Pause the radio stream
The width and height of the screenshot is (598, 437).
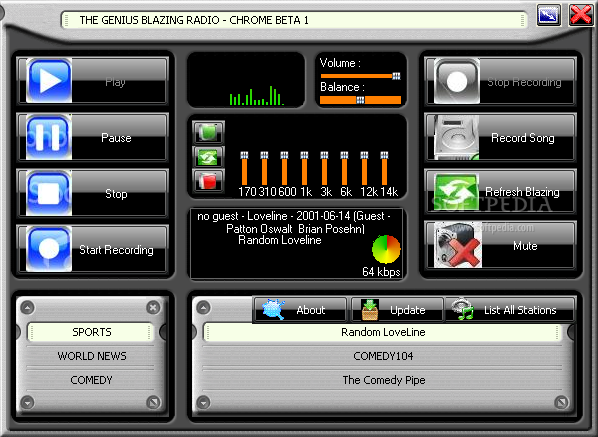(x=93, y=137)
